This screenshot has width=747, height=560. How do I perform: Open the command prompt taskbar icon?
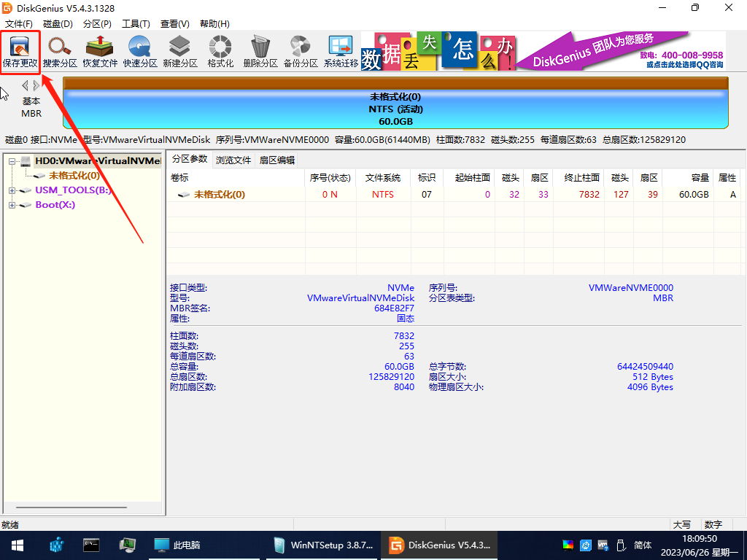pyautogui.click(x=91, y=545)
